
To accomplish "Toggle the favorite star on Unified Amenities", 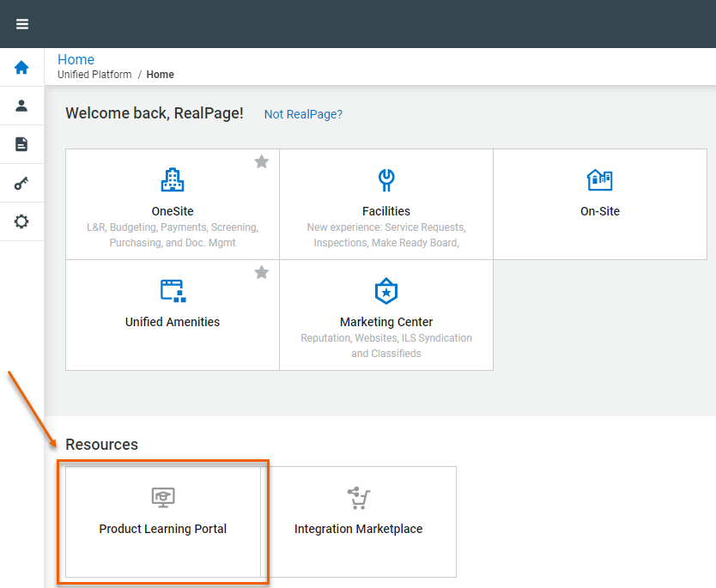I will point(262,272).
